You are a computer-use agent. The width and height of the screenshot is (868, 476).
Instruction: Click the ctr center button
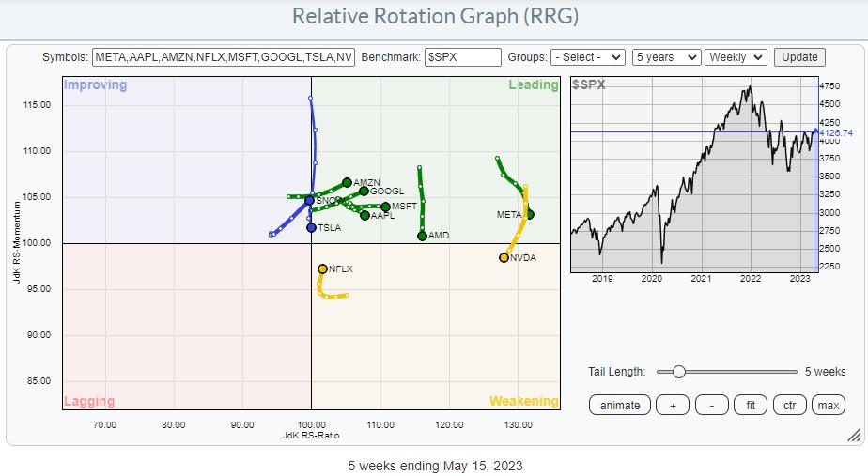point(789,405)
